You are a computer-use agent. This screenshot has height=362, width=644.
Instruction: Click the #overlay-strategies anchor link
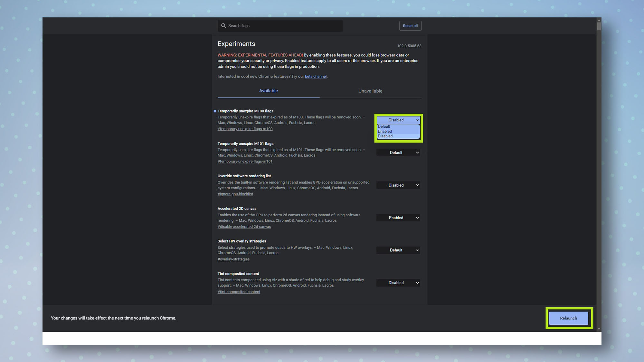[x=233, y=259]
